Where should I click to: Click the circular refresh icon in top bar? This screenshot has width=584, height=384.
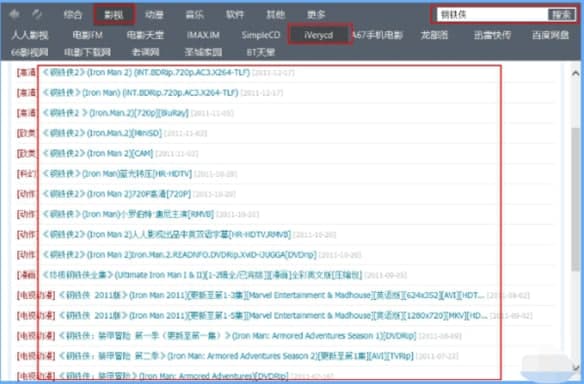click(37, 15)
